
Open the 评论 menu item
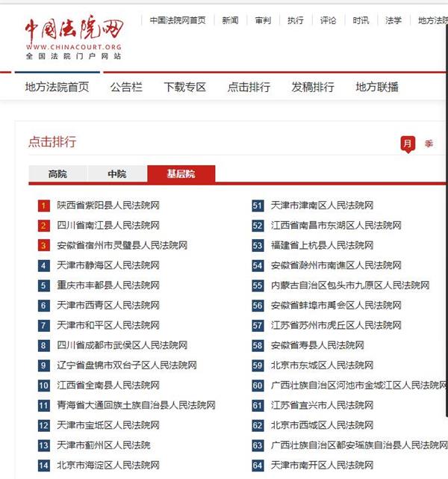click(x=328, y=20)
